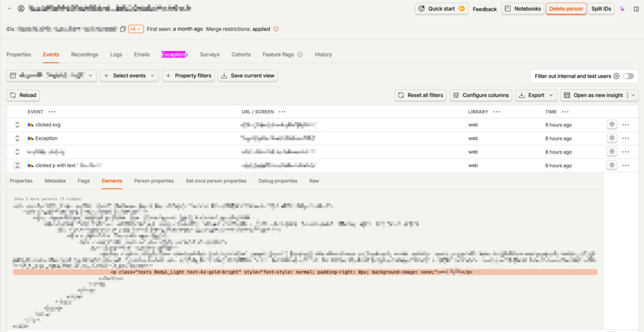Viewport: 644px width, 332px height.
Task: Click the Feedback link
Action: (485, 9)
